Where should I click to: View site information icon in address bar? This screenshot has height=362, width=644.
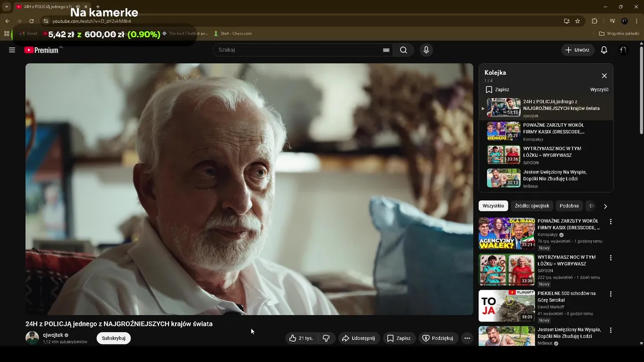coord(46,21)
